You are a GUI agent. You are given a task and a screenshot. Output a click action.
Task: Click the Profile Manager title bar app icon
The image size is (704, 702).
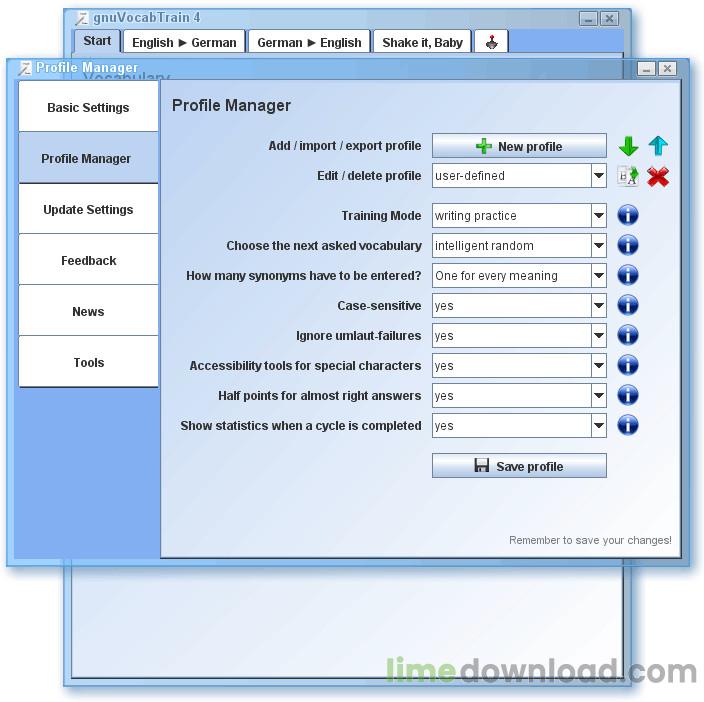pyautogui.click(x=24, y=68)
